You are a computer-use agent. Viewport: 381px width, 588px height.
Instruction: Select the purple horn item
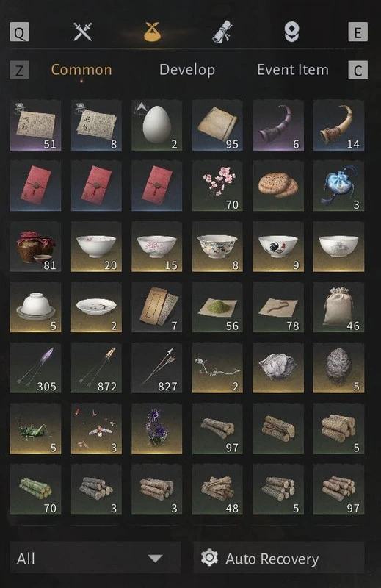click(278, 125)
